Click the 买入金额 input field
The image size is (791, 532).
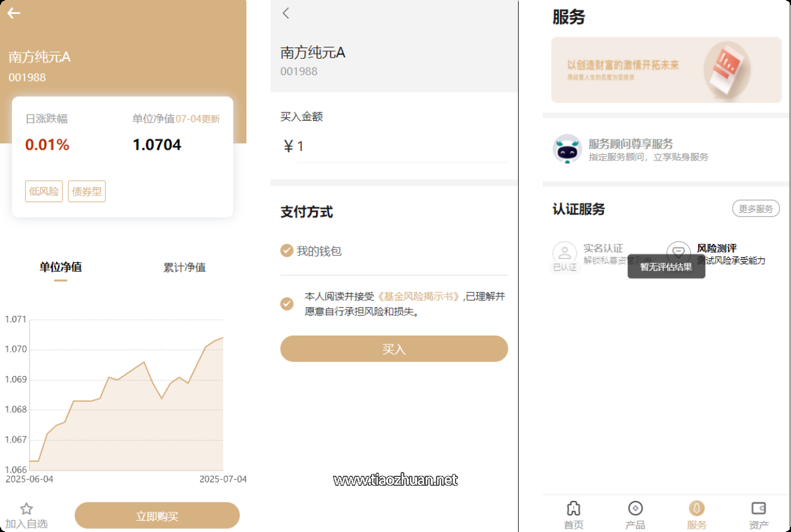[x=402, y=147]
